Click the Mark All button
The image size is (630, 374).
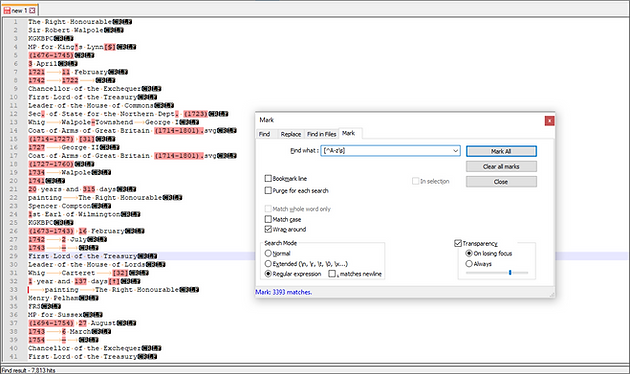tap(501, 151)
